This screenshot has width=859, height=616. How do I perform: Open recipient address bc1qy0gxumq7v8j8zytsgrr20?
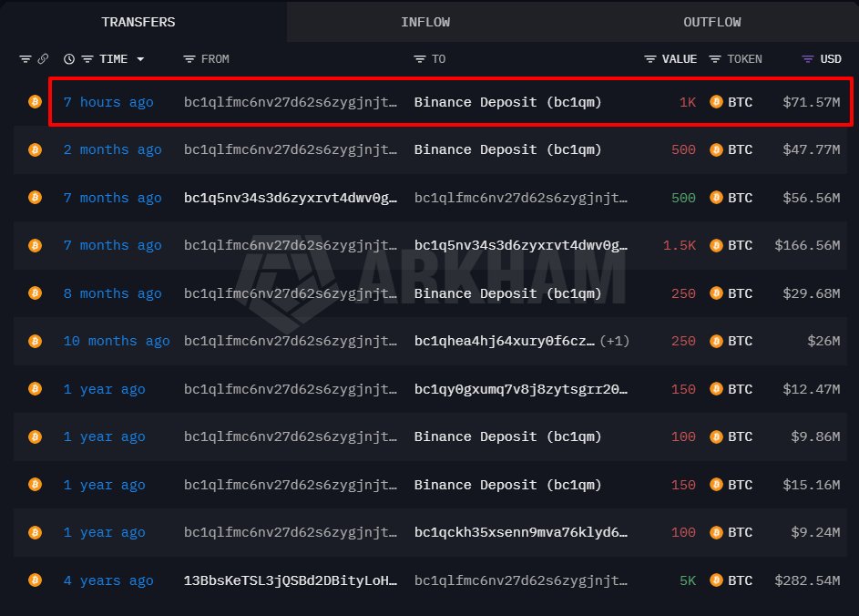point(521,389)
